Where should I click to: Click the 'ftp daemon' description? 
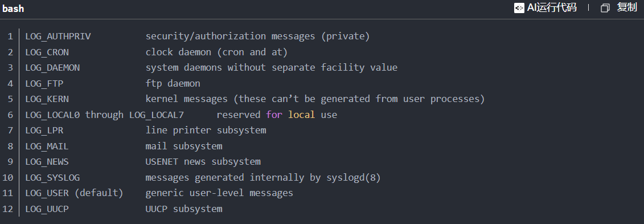(x=173, y=83)
